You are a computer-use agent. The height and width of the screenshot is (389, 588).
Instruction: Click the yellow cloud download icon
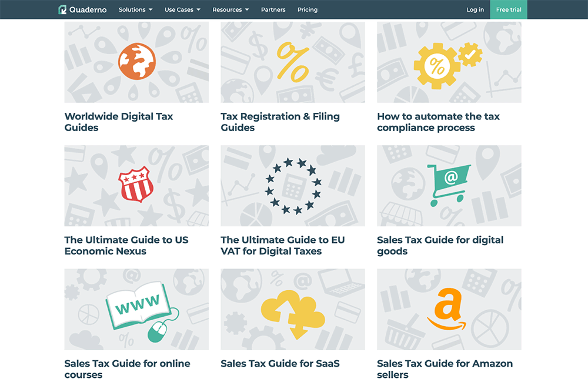(293, 311)
